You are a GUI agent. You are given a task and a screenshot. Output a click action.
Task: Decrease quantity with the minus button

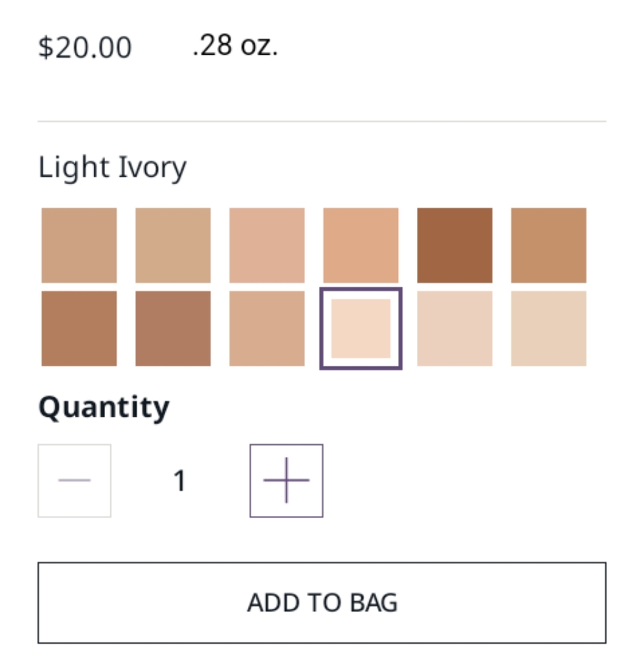tap(74, 481)
